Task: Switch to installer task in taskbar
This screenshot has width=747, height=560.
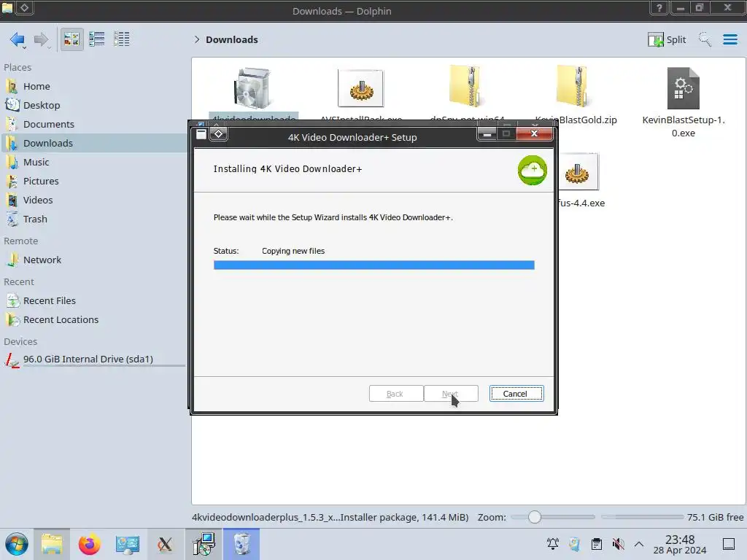Action: [x=204, y=544]
